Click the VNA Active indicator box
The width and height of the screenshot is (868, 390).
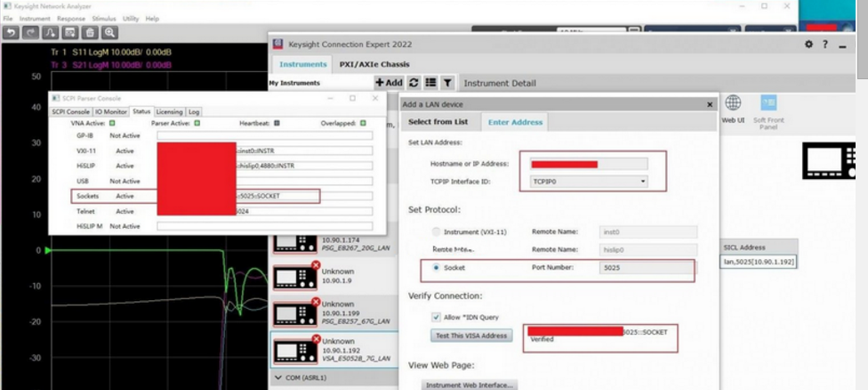(x=112, y=123)
